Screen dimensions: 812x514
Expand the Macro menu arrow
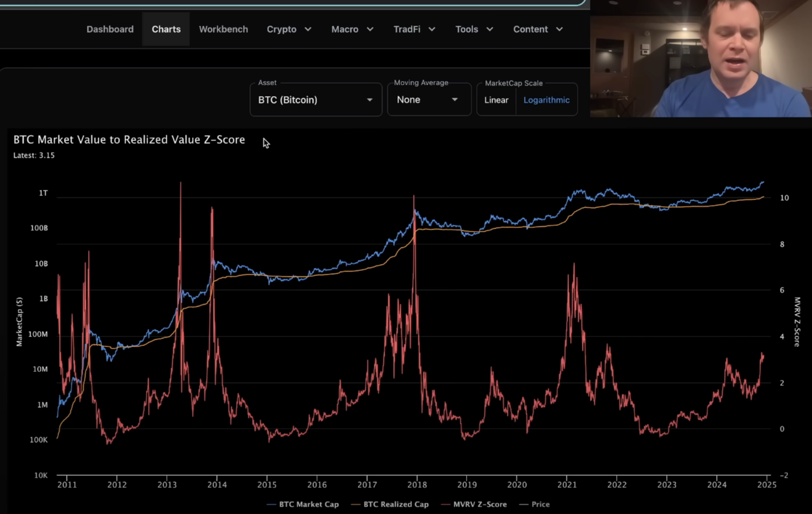click(370, 29)
